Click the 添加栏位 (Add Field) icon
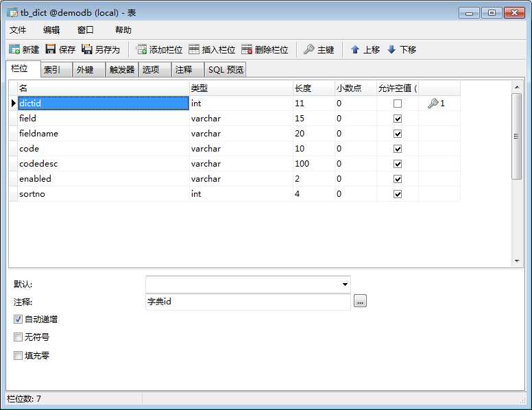This screenshot has height=410, width=532. (x=141, y=49)
